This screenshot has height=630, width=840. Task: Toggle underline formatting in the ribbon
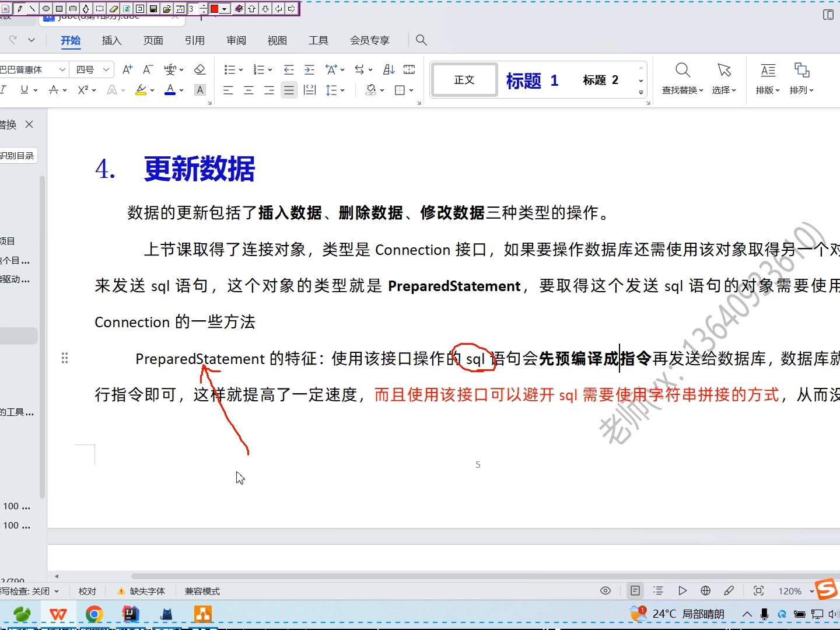22,89
